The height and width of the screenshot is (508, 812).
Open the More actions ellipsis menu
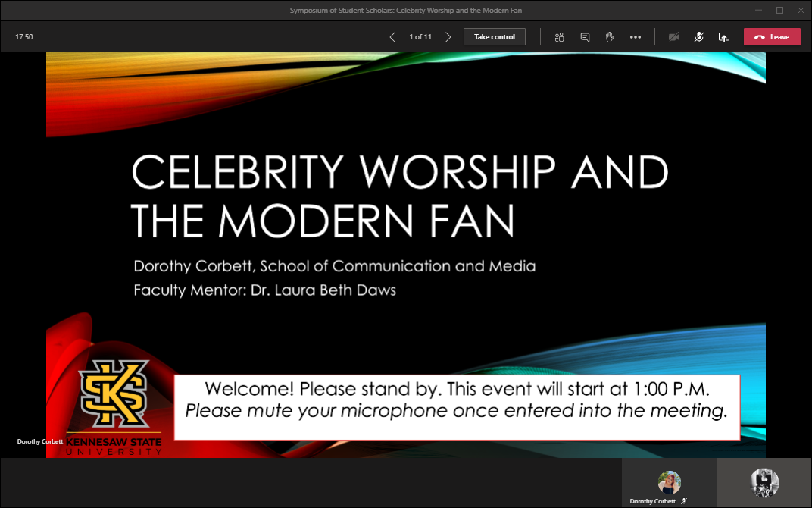coord(636,37)
